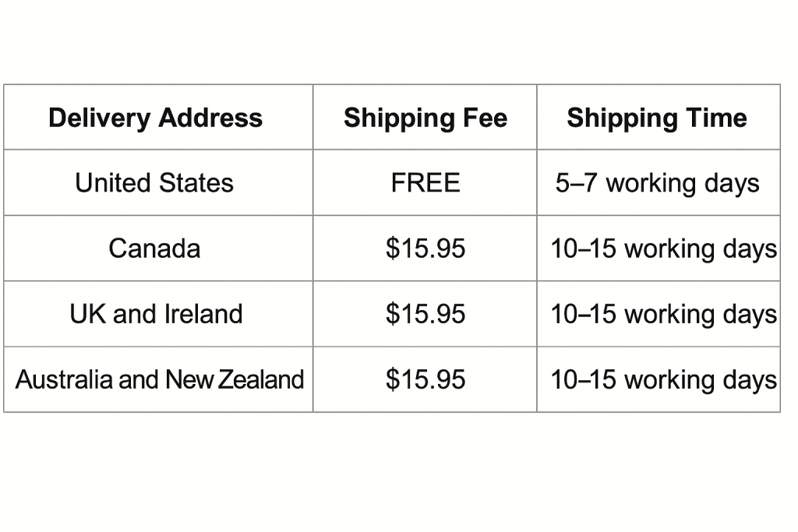Click UK and Ireland's $15.95 fee
Image resolution: width=798 pixels, height=532 pixels.
[425, 314]
